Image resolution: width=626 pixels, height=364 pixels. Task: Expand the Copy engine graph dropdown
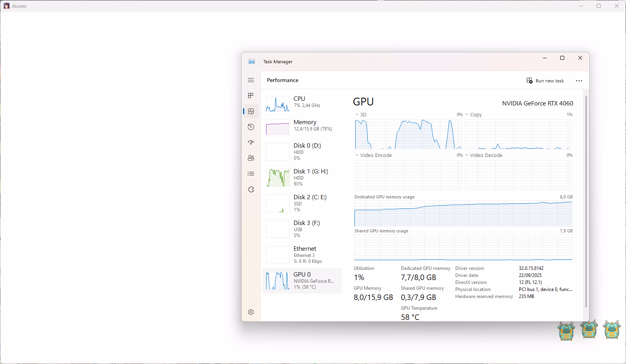click(467, 115)
